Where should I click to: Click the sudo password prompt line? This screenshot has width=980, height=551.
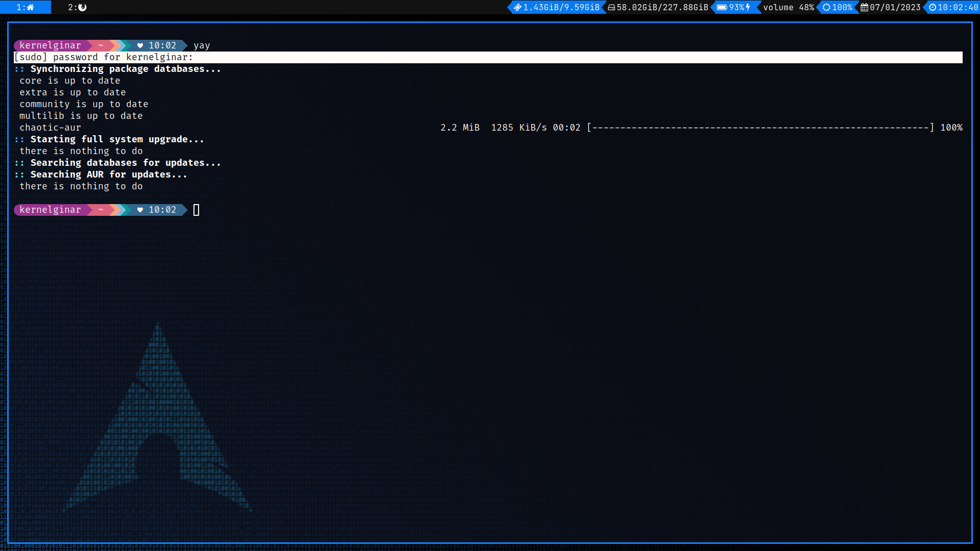(x=104, y=57)
